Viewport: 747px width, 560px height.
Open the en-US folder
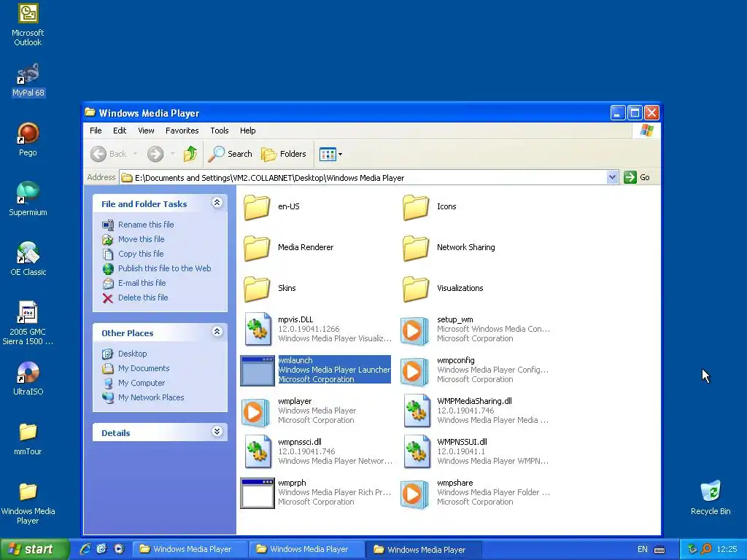tap(258, 206)
